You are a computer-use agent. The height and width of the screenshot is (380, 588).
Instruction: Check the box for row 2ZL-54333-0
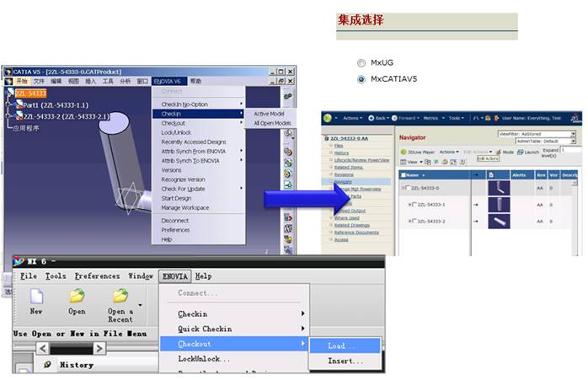coord(408,188)
